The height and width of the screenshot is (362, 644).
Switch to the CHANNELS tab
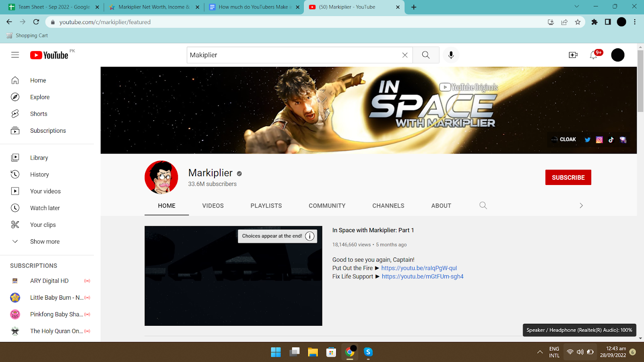(x=388, y=206)
